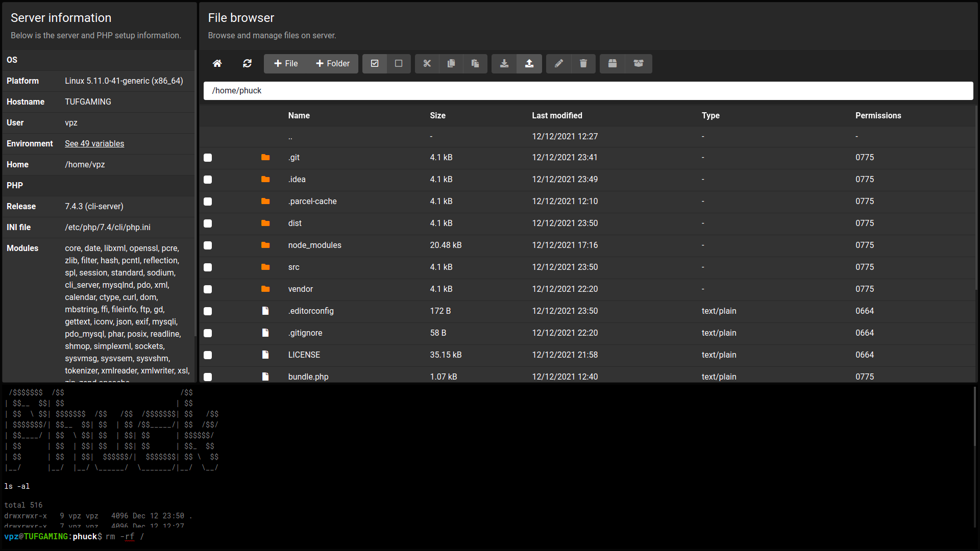
Task: Click the delete trash icon
Action: pyautogui.click(x=583, y=63)
